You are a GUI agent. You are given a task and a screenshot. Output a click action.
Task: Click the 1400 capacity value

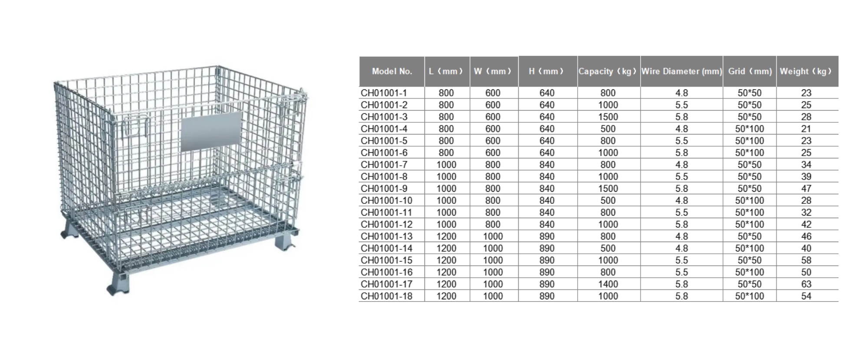608,284
